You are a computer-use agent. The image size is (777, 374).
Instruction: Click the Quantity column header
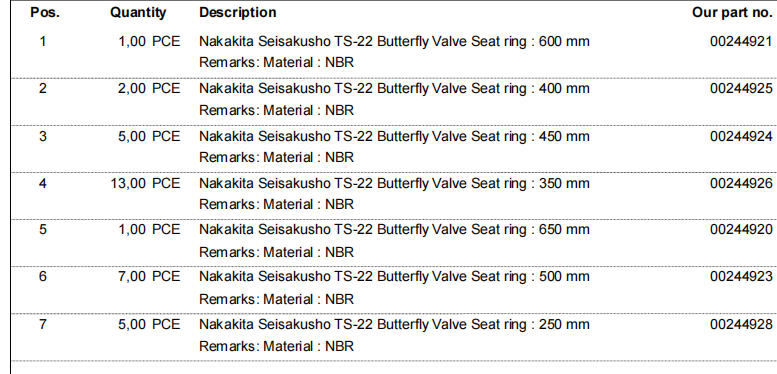point(138,12)
